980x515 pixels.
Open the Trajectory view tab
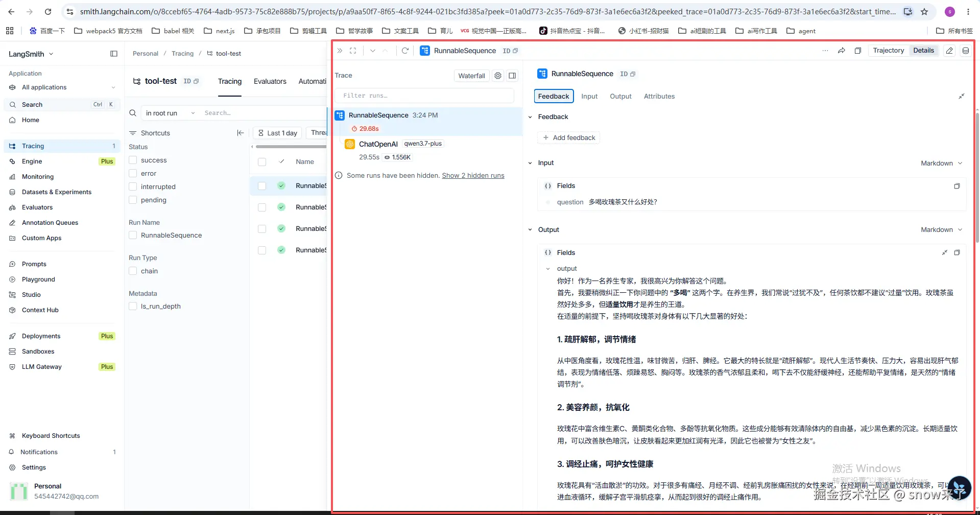[889, 50]
